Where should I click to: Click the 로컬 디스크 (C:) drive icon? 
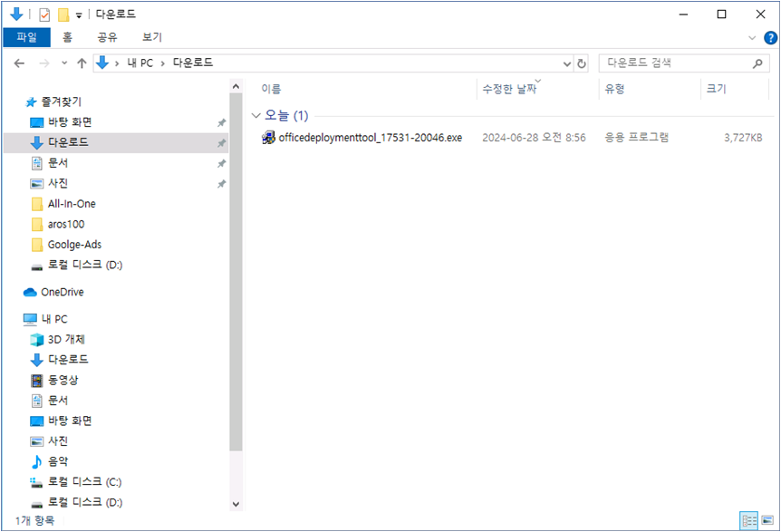coord(36,482)
